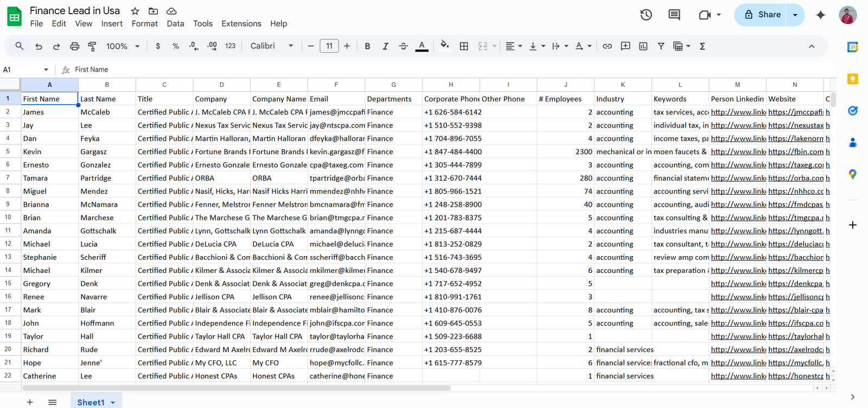Open Sheet1 tab options arrow
The height and width of the screenshot is (408, 868).
click(x=113, y=403)
